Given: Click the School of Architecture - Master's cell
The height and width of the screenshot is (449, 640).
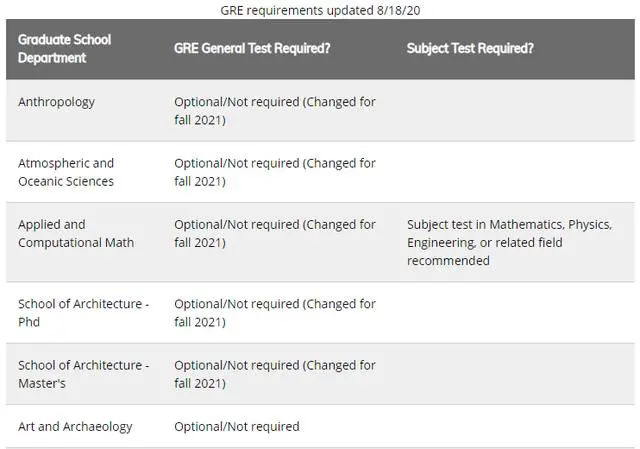Looking at the screenshot, I should [x=83, y=374].
